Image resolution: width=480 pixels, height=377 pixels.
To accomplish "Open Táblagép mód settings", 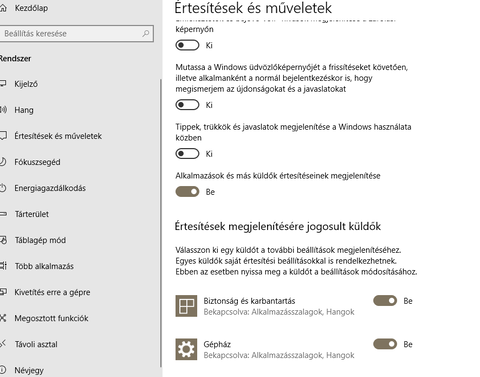I will (40, 240).
